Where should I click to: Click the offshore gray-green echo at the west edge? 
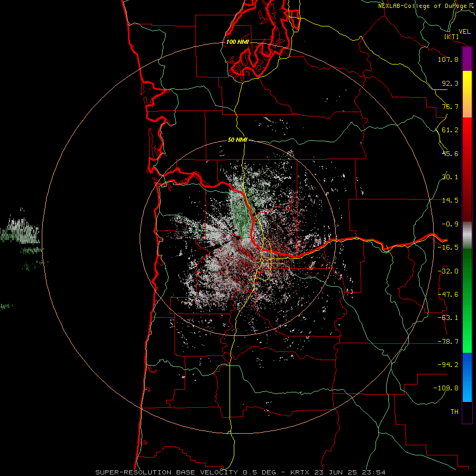[x=21, y=231]
